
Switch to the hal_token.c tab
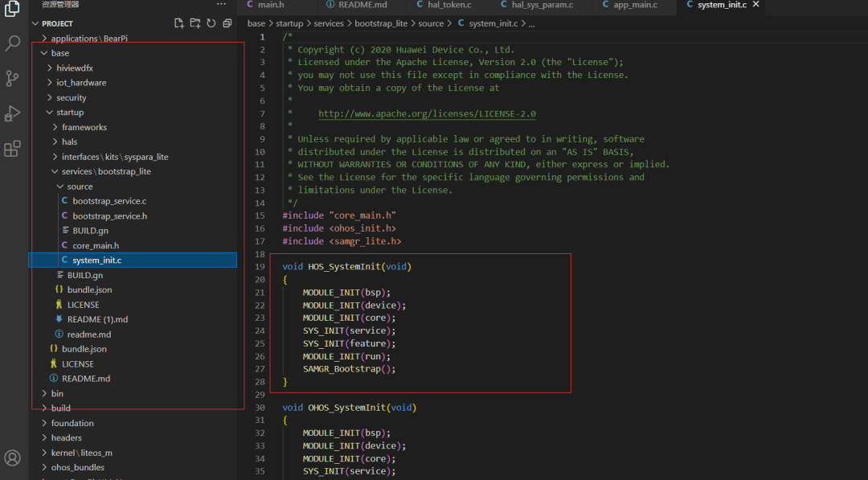point(449,5)
